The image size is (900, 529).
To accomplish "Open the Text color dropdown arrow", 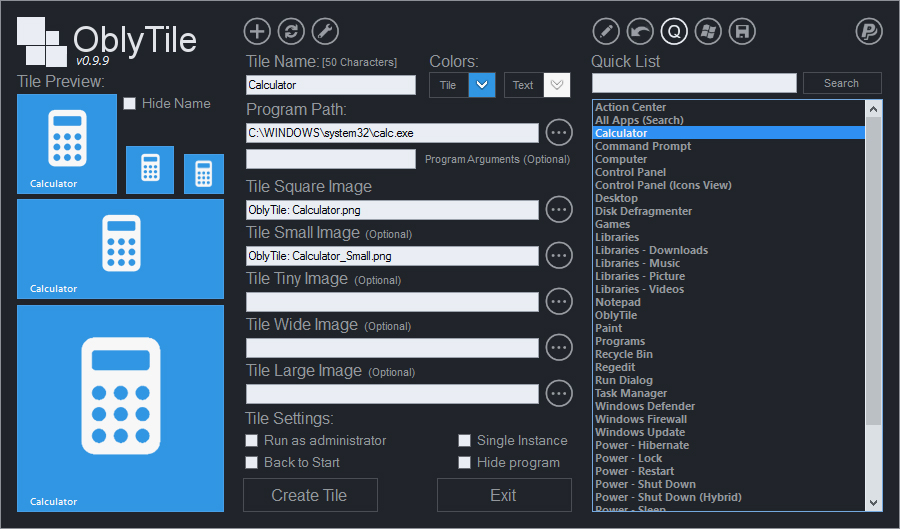I will [x=556, y=85].
